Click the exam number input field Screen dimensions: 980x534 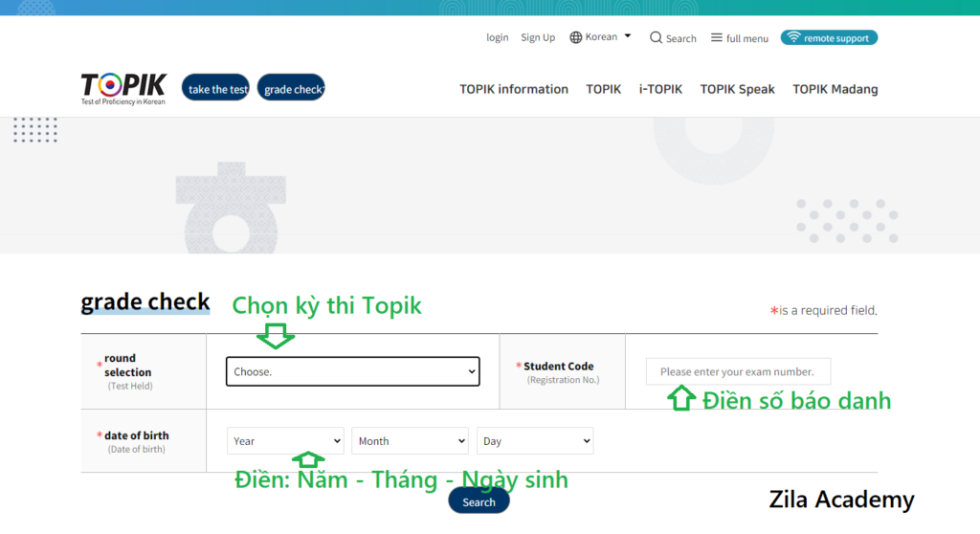point(738,371)
